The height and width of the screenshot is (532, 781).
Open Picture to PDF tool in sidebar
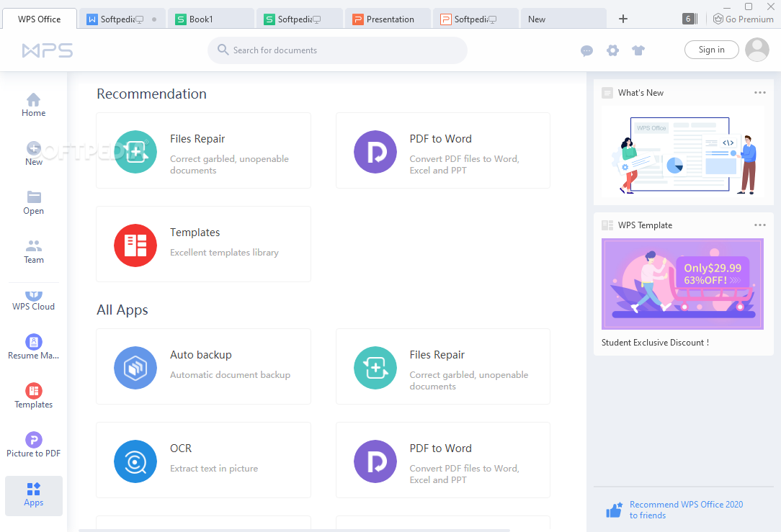click(33, 445)
